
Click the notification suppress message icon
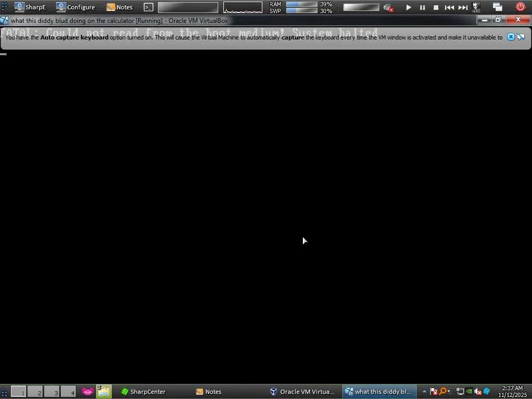521,37
